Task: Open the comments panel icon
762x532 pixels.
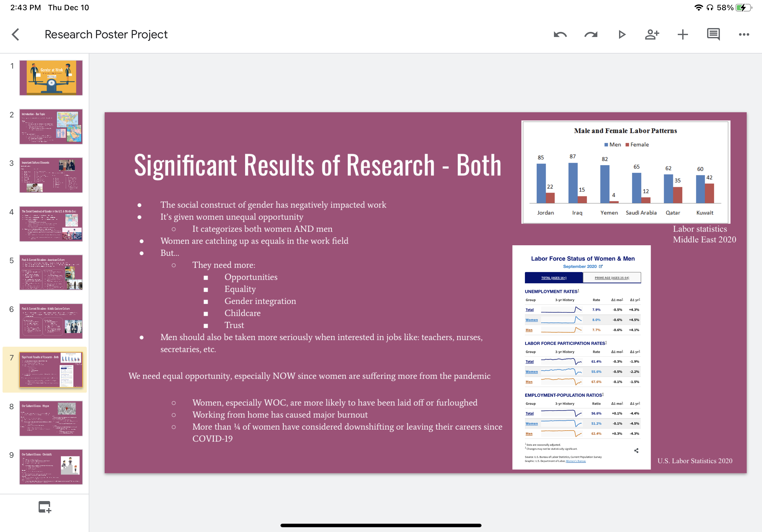Action: pos(713,34)
